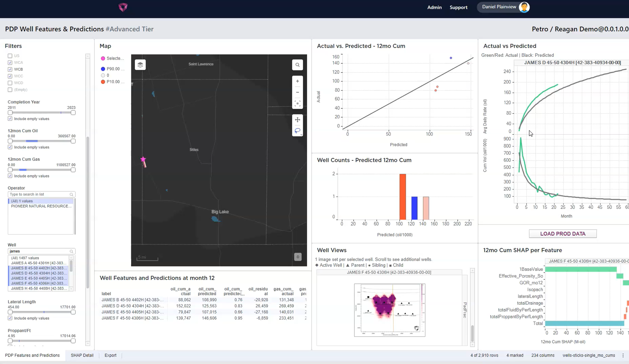
Task: Click the map search magnifier icon
Action: (x=298, y=65)
